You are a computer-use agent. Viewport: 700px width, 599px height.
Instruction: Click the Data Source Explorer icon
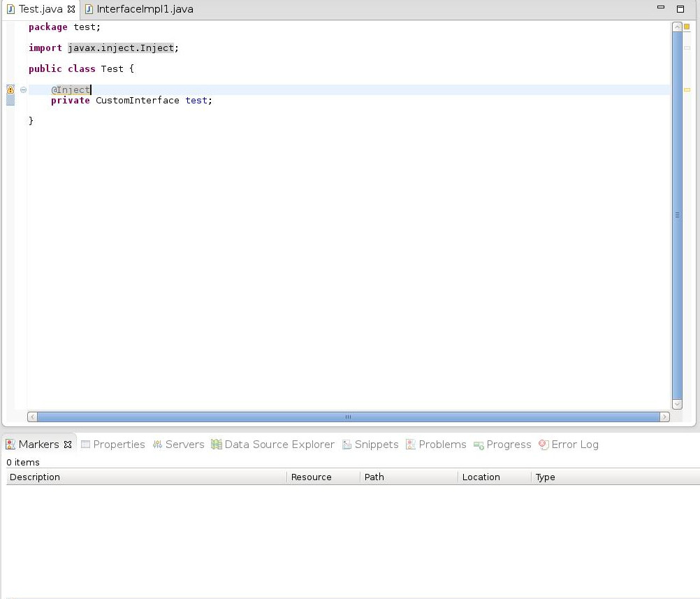click(217, 445)
